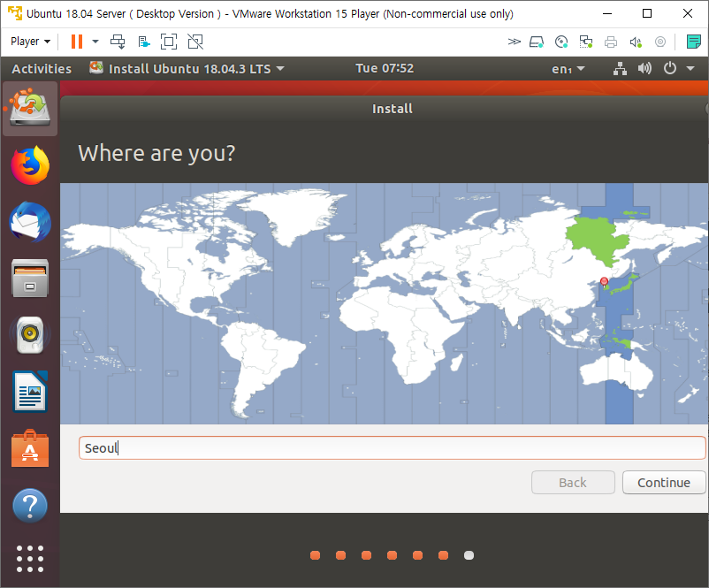Click the first orange progress dot

316,555
